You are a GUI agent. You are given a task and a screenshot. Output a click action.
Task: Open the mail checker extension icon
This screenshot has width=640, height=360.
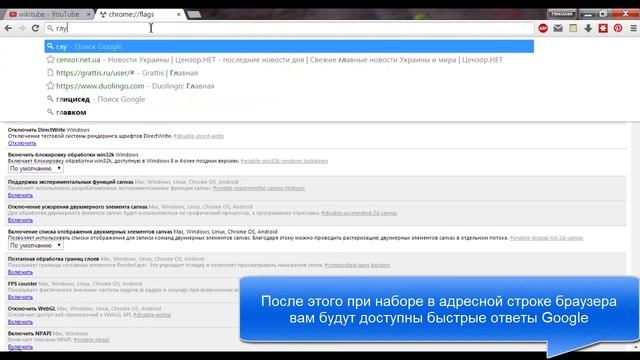click(x=558, y=28)
